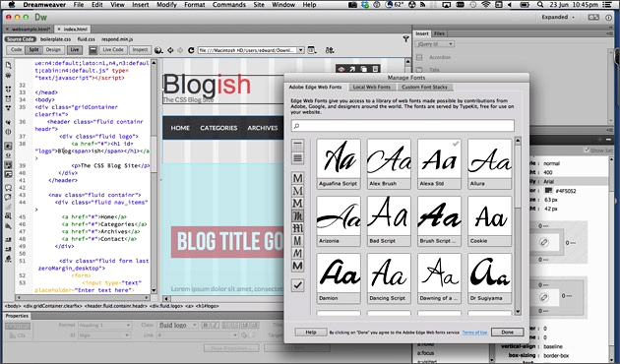This screenshot has width=620, height=364.
Task: Select the decorative bold font filter
Action: coord(298,266)
